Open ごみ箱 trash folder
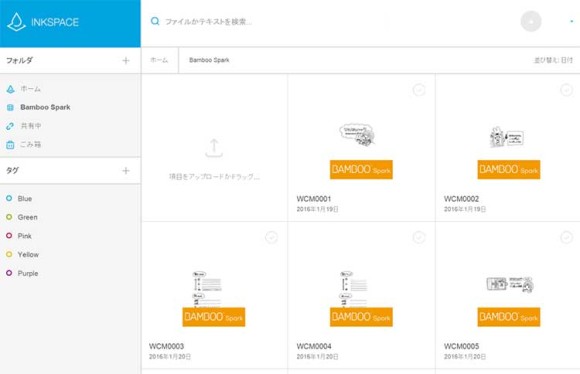580x374 pixels. (x=31, y=144)
